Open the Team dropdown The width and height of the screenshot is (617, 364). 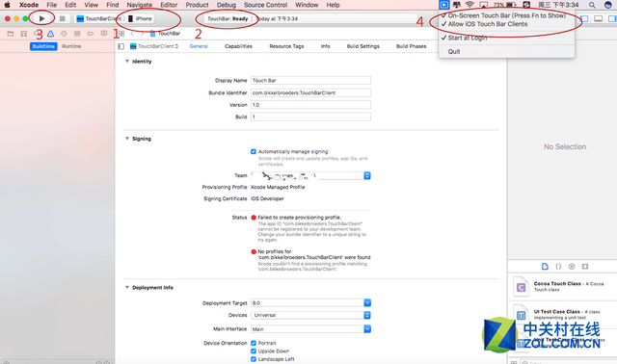(x=310, y=175)
